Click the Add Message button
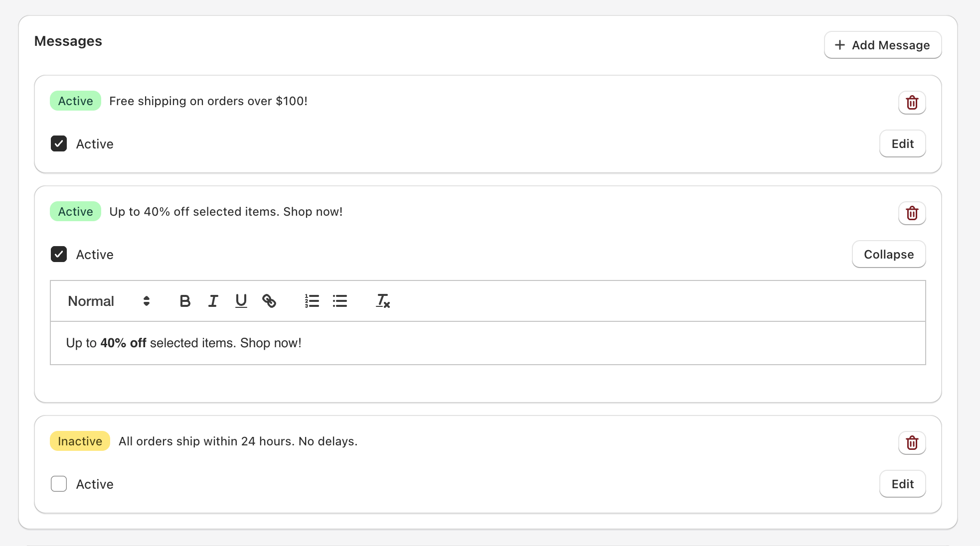Image resolution: width=980 pixels, height=546 pixels. pos(882,45)
